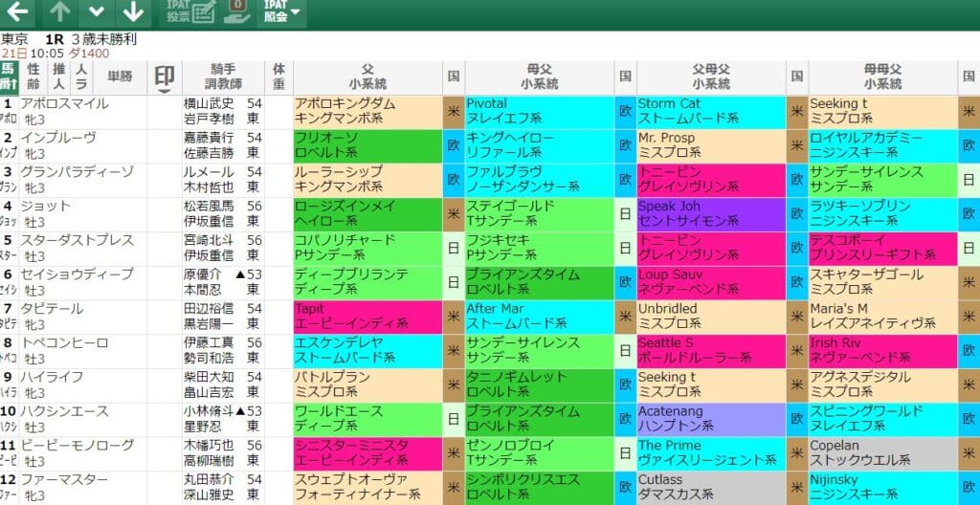Click sire cell エスケンデレヤ

click(x=368, y=350)
